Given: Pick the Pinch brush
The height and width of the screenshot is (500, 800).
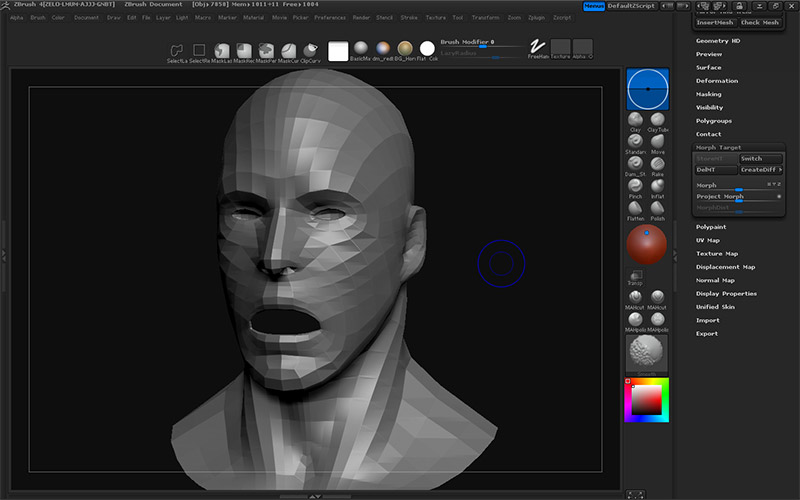Looking at the screenshot, I should pyautogui.click(x=635, y=186).
